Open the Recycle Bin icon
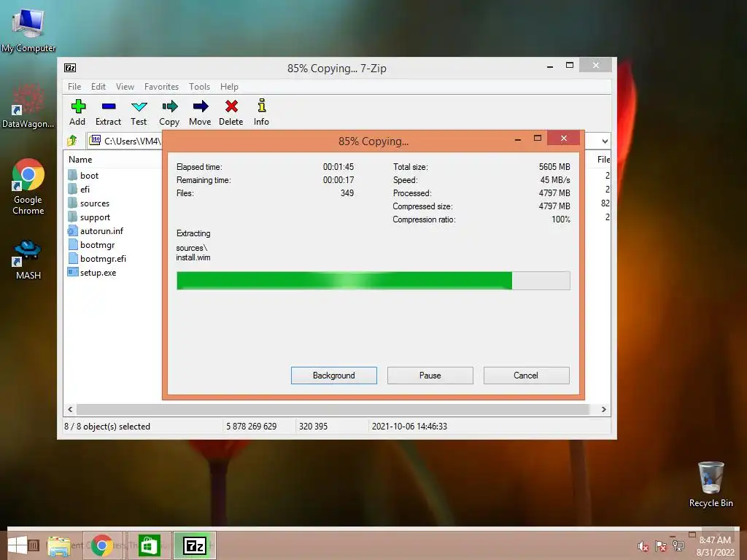Screen dimensions: 747x560 point(711,484)
